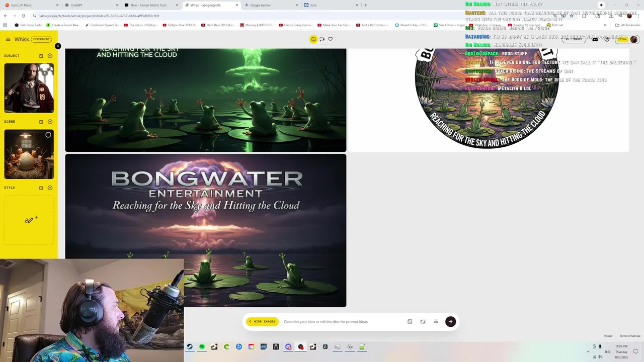Click the browser address bar URL
The width and height of the screenshot is (644, 362).
(99, 16)
